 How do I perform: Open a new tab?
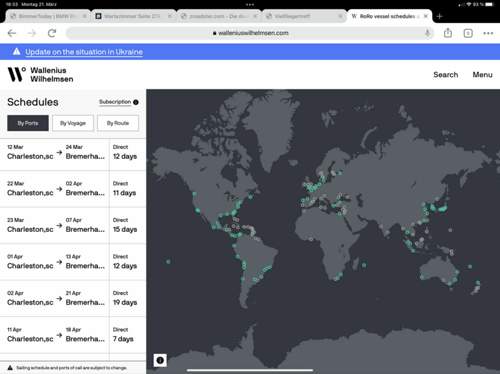click(x=439, y=16)
